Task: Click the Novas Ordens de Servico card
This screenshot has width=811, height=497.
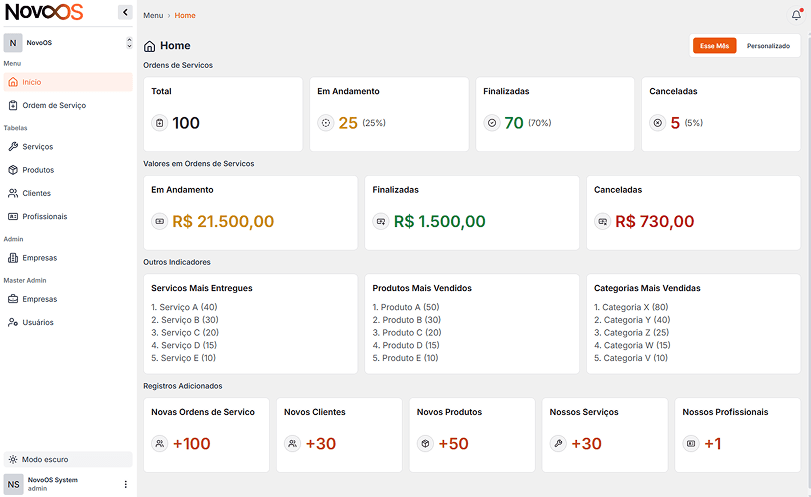Action: pos(207,434)
